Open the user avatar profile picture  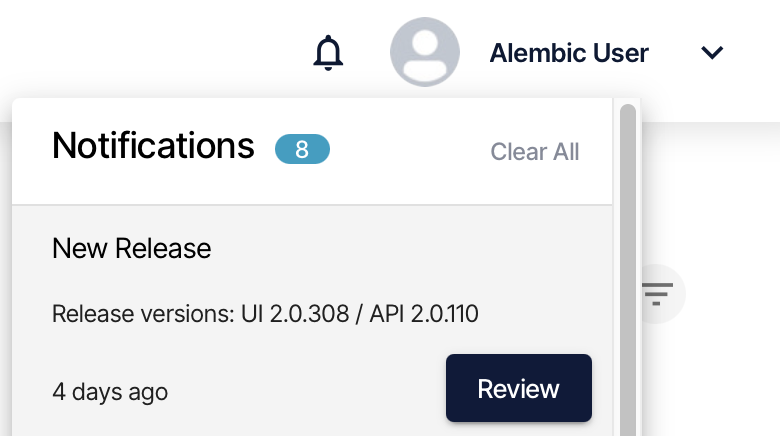(424, 52)
